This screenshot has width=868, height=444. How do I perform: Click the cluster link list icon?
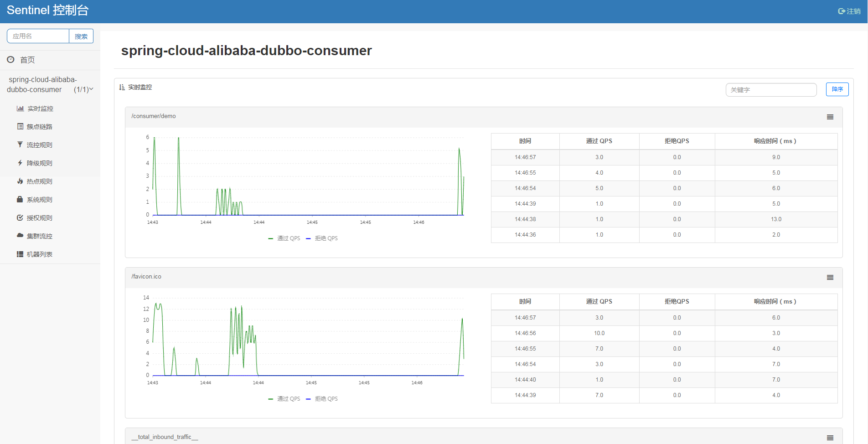click(20, 126)
